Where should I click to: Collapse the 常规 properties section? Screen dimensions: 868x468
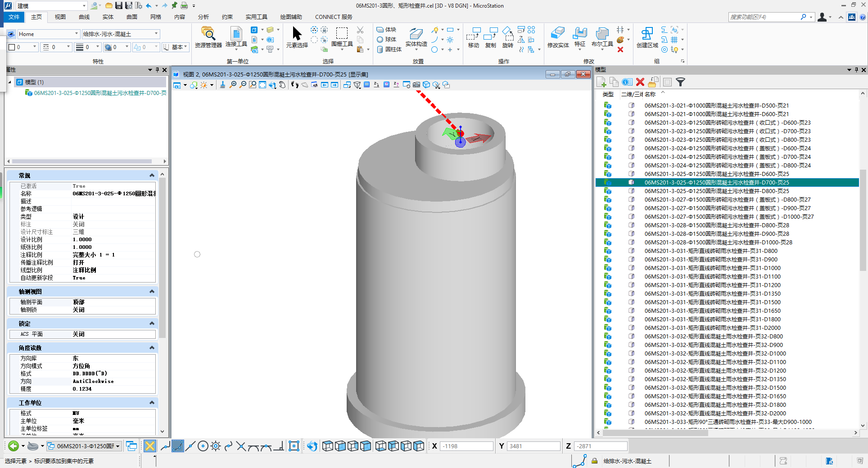152,175
